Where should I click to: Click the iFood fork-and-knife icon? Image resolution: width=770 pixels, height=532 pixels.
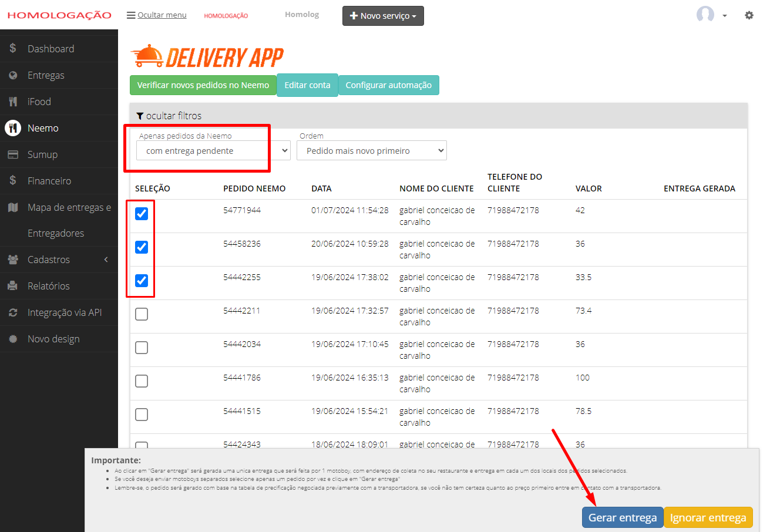coord(13,102)
